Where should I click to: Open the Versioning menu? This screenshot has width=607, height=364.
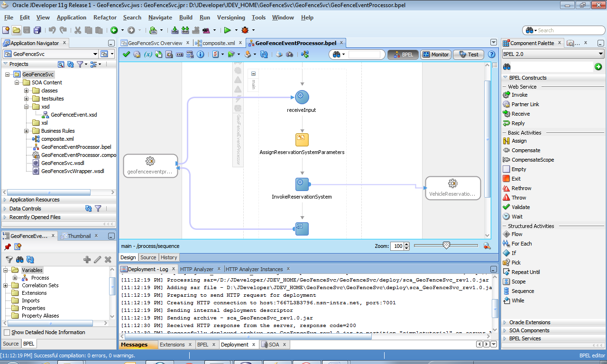[231, 18]
